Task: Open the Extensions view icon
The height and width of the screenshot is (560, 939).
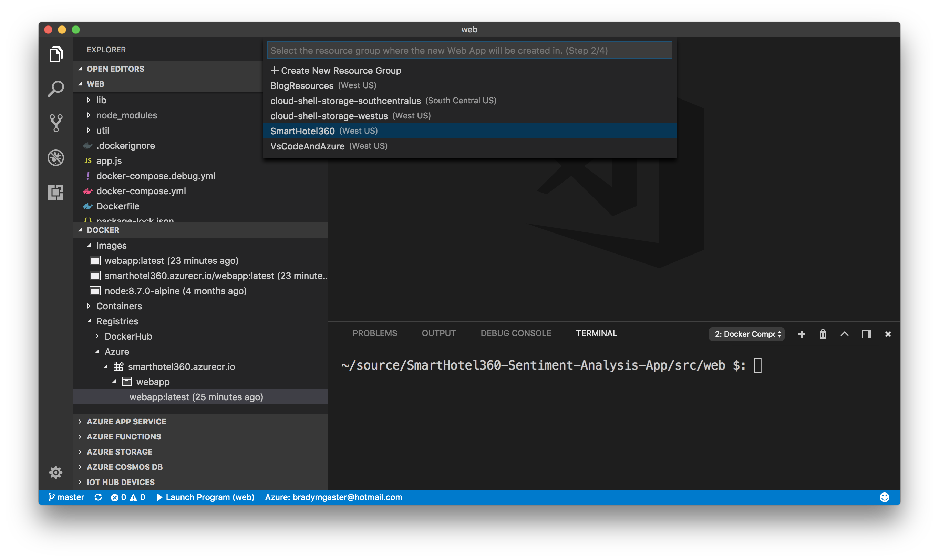Action: pos(56,192)
